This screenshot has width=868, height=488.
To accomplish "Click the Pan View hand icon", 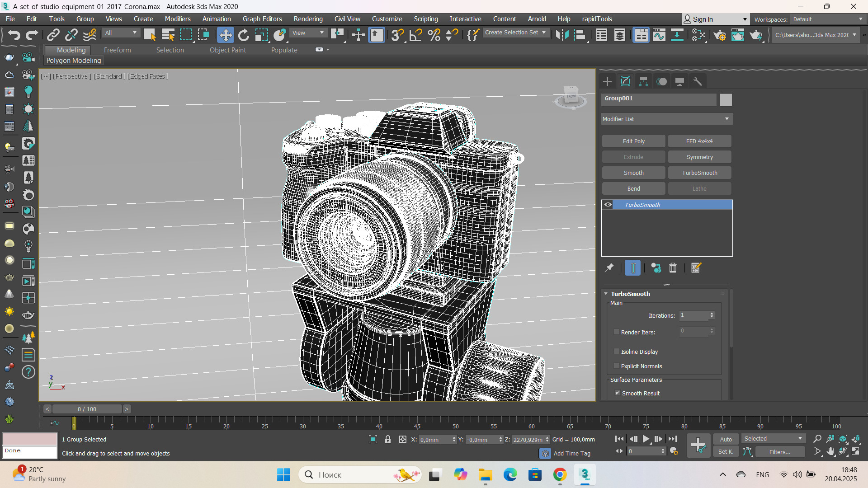I will [830, 451].
